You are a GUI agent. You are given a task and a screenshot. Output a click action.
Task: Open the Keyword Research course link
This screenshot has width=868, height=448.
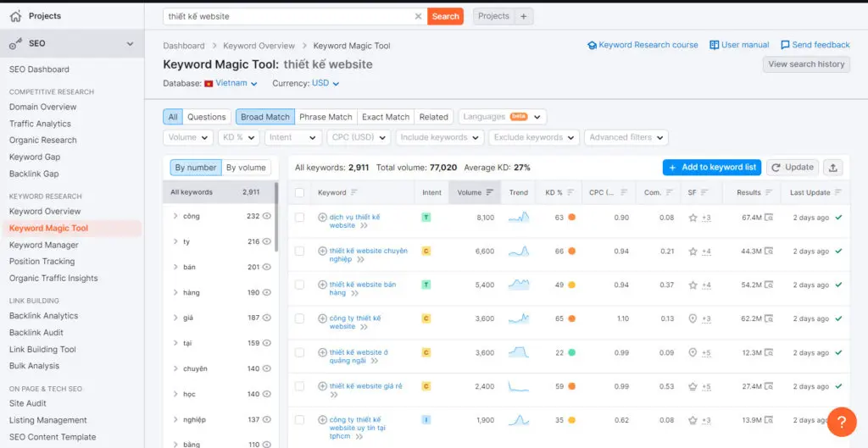[x=643, y=45]
